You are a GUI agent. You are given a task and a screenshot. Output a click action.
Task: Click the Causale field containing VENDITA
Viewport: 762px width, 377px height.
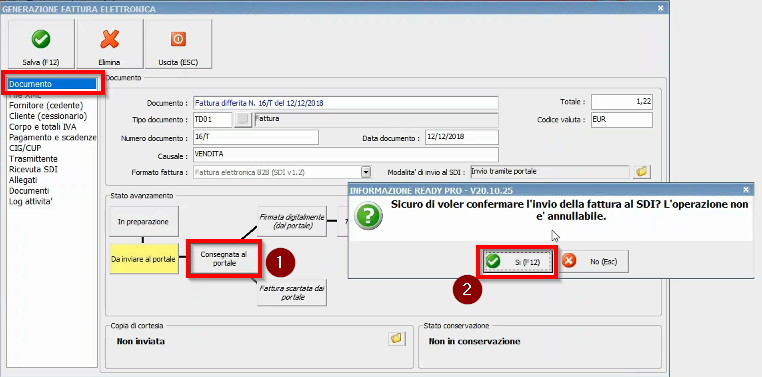click(346, 154)
